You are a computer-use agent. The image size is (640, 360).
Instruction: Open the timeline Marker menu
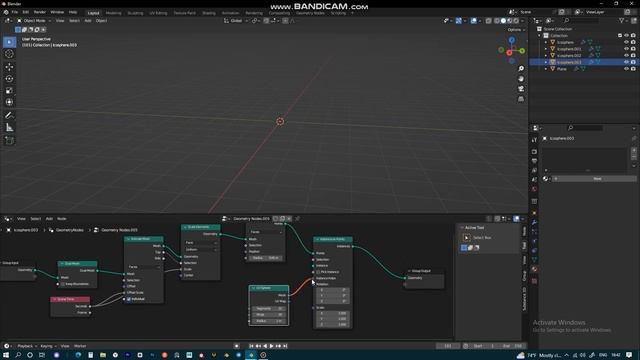click(80, 346)
